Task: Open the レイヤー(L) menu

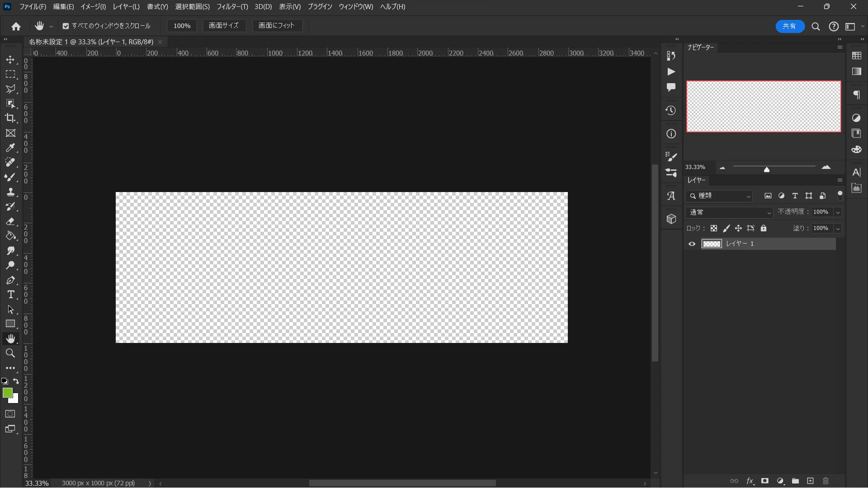Action: coord(126,7)
